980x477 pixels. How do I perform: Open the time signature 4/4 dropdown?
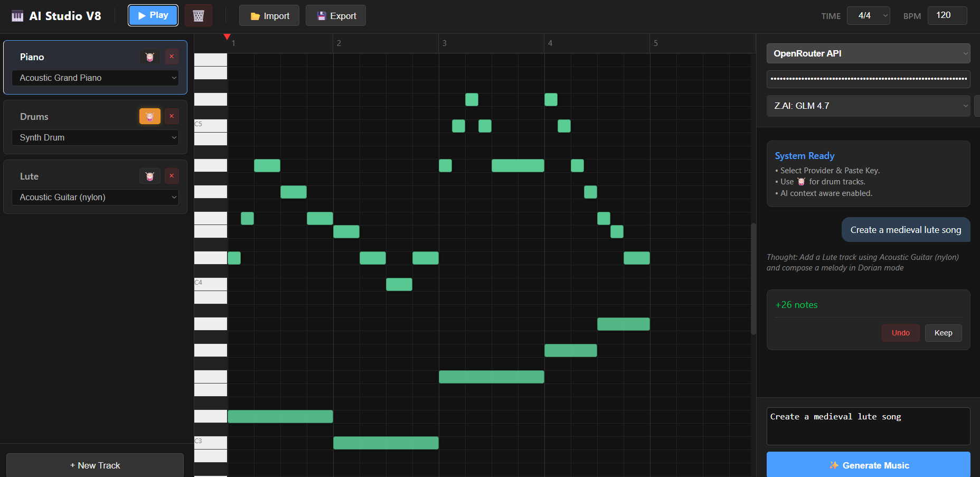pyautogui.click(x=869, y=16)
